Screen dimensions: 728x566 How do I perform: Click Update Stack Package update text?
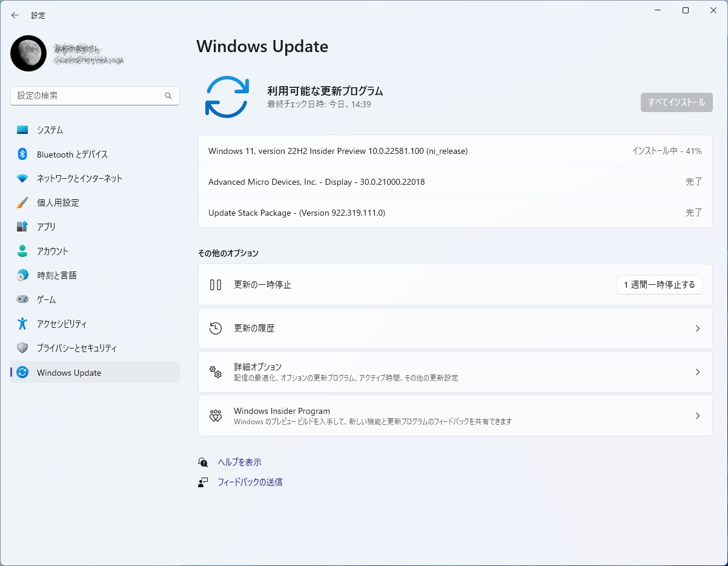pyautogui.click(x=297, y=213)
